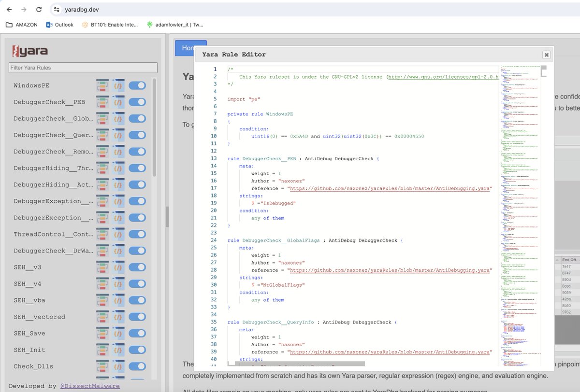Toggle the Check_Dlls rule switch
This screenshot has width=580, height=392.
[137, 366]
